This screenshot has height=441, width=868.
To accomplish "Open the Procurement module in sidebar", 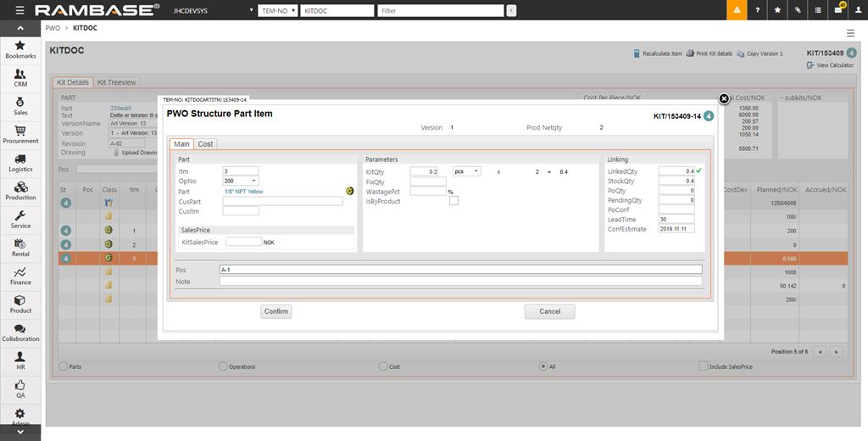I will click(x=20, y=136).
